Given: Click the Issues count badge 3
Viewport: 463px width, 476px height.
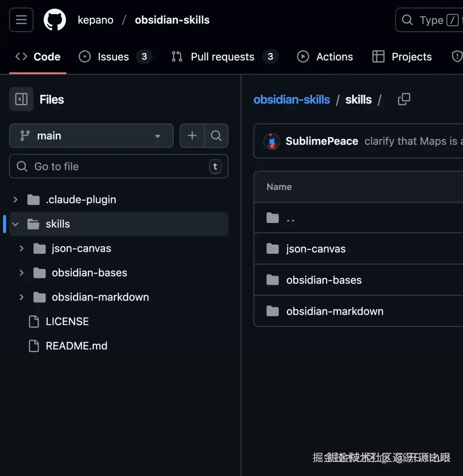Looking at the screenshot, I should (x=144, y=57).
